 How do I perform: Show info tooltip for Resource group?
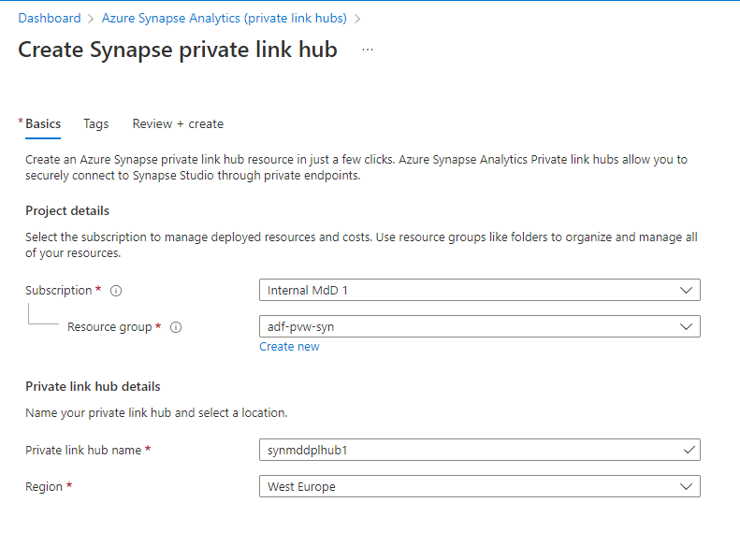[176, 327]
